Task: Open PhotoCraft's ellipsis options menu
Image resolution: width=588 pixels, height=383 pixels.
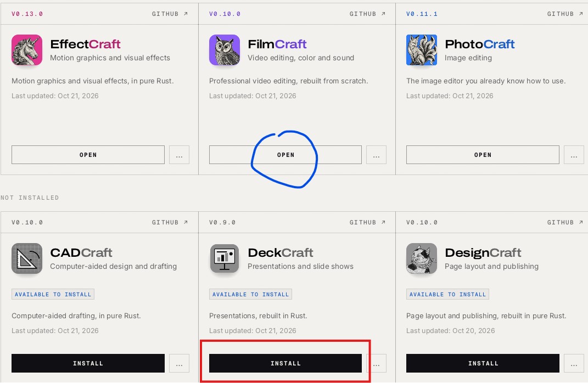Action: coord(574,155)
